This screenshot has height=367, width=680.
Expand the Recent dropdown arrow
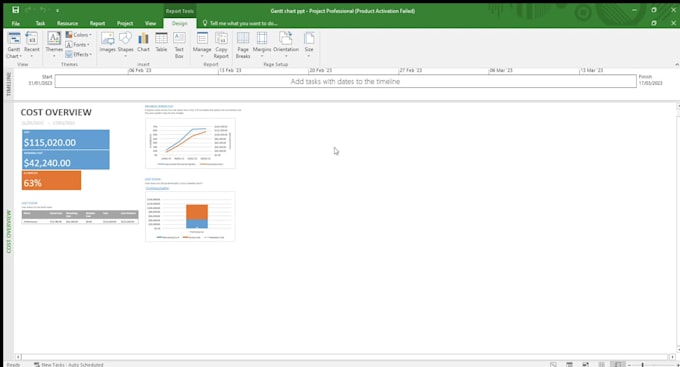[x=31, y=56]
